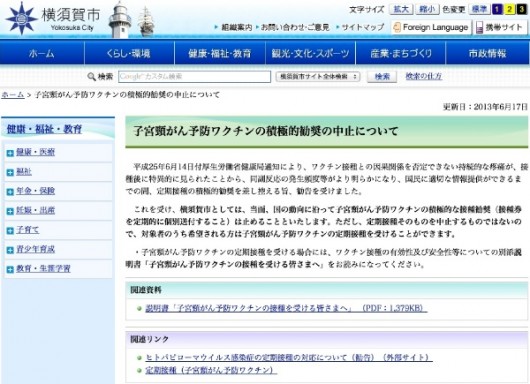Click the Foreign Language button
530x384 pixels.
pyautogui.click(x=431, y=27)
